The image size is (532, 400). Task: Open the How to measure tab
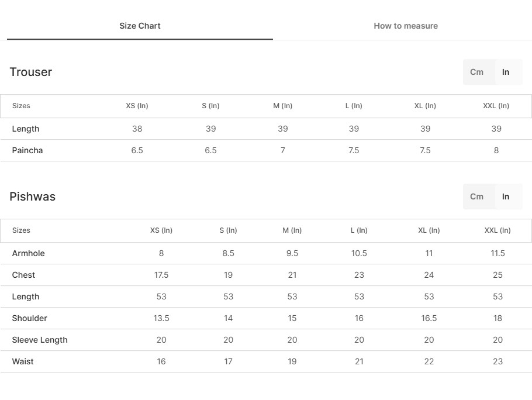point(405,26)
